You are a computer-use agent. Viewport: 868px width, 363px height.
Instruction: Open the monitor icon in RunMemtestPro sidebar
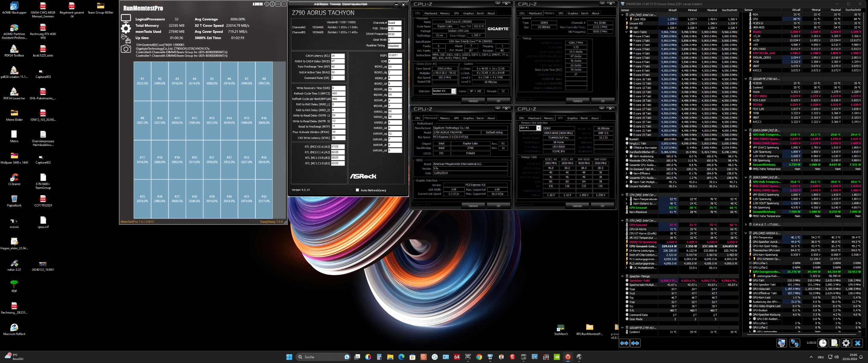126,18
